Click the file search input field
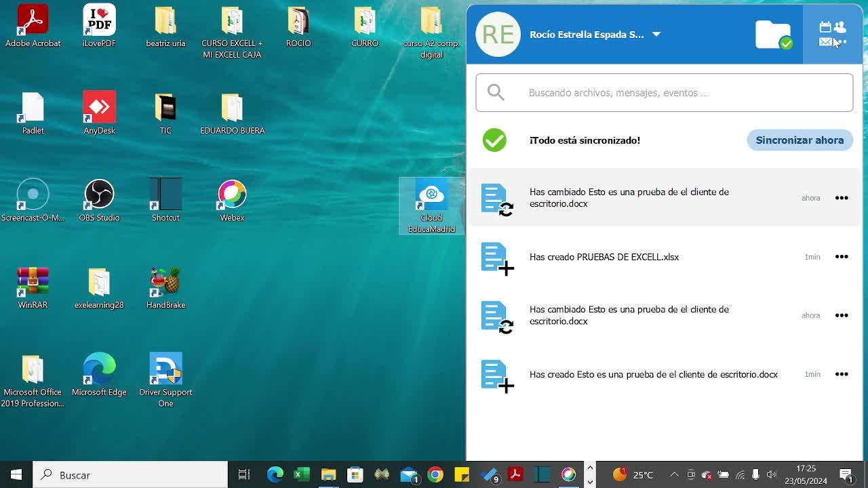Image resolution: width=868 pixels, height=488 pixels. [665, 93]
